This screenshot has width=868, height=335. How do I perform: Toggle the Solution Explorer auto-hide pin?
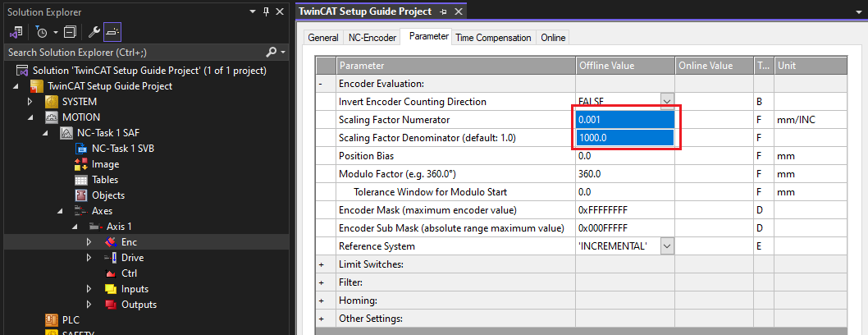click(x=267, y=11)
